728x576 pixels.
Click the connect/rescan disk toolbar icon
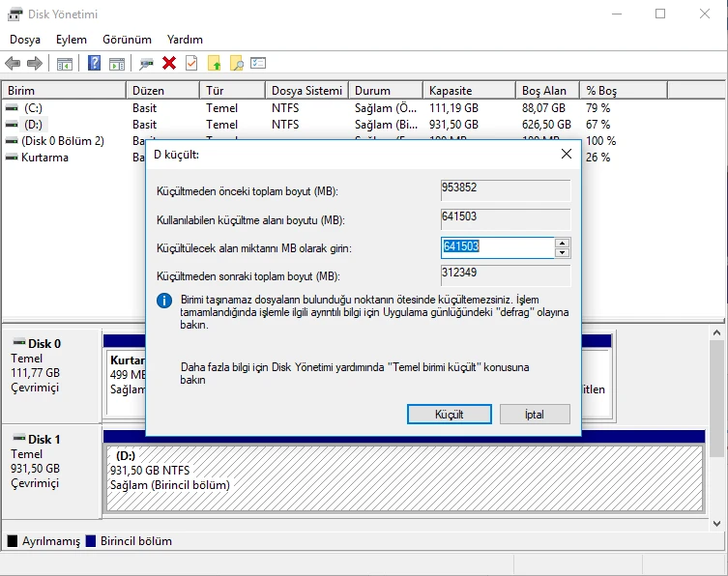click(x=146, y=64)
